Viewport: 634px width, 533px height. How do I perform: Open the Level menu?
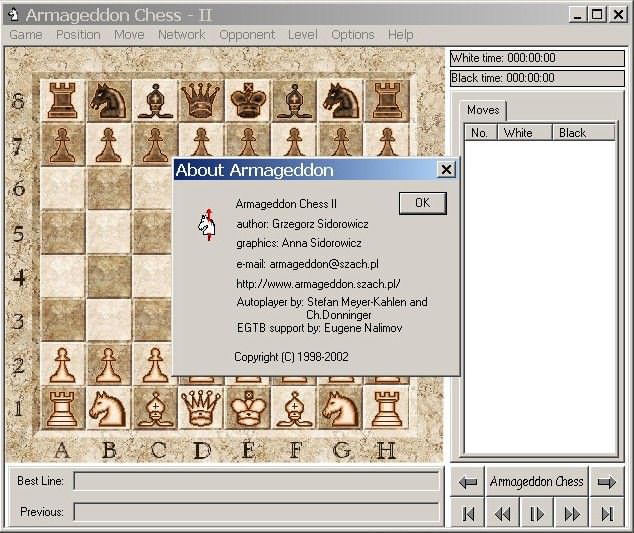click(x=302, y=35)
